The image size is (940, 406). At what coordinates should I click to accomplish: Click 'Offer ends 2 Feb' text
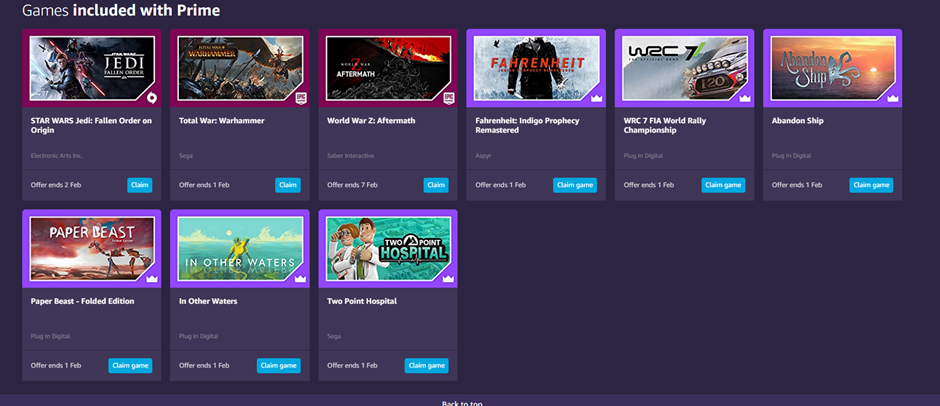(56, 185)
